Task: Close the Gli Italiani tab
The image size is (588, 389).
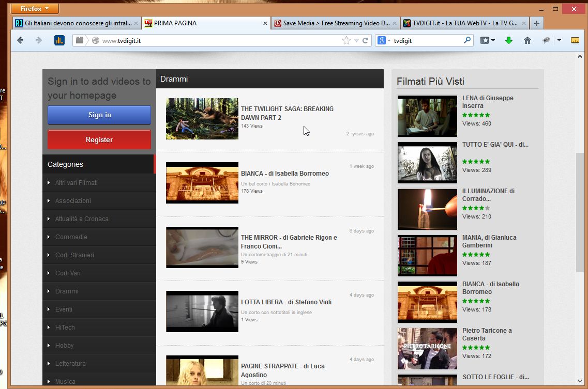Action: click(x=135, y=23)
